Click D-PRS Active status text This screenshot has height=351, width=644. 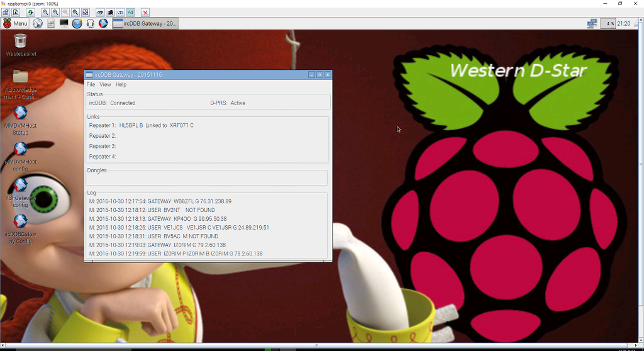tap(228, 103)
